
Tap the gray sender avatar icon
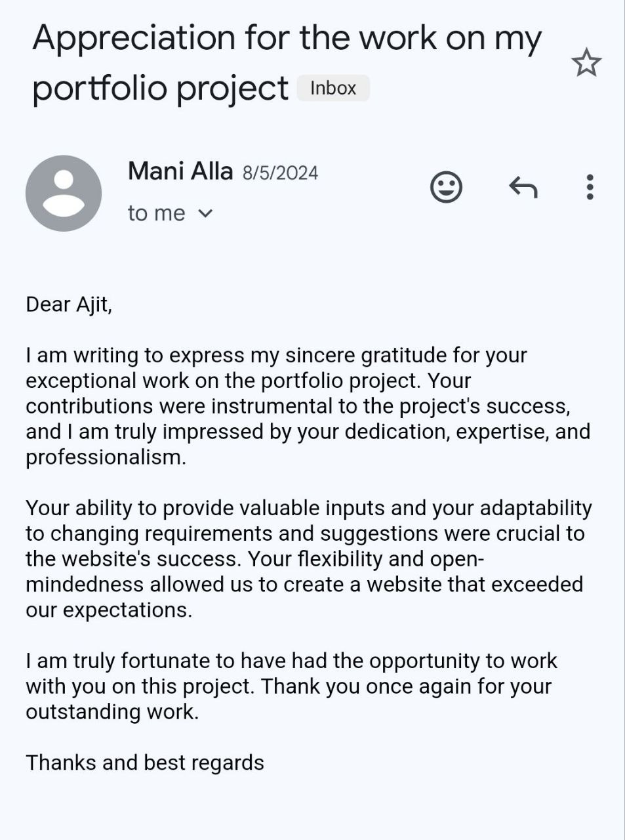[64, 193]
